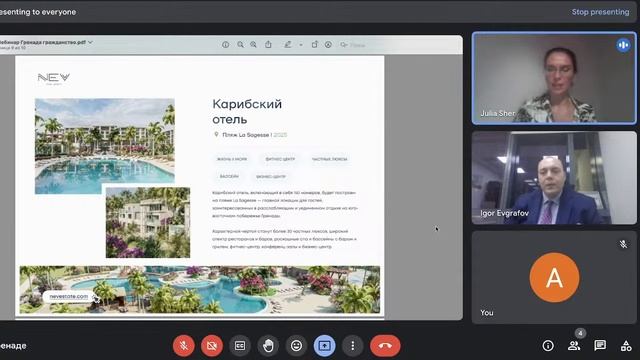This screenshot has height=360, width=640.
Task: Click the markup toolbar circle icon
Action: (x=328, y=45)
